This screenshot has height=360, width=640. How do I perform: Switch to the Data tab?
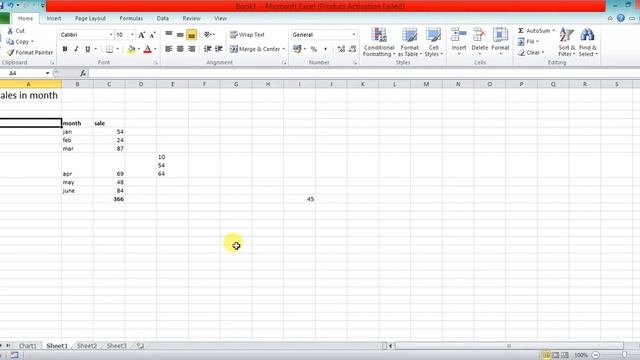click(162, 18)
